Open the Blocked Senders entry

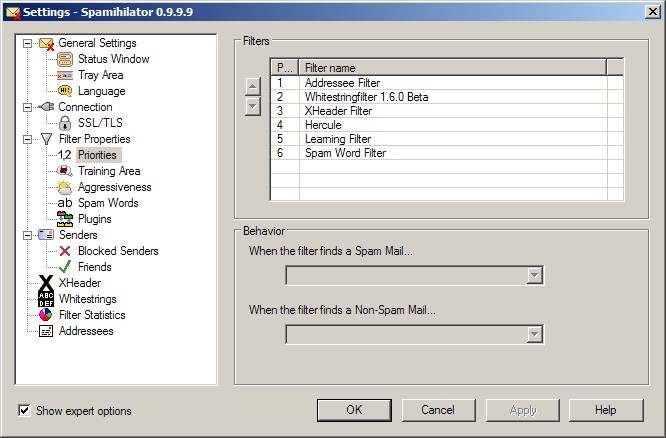[x=118, y=251]
